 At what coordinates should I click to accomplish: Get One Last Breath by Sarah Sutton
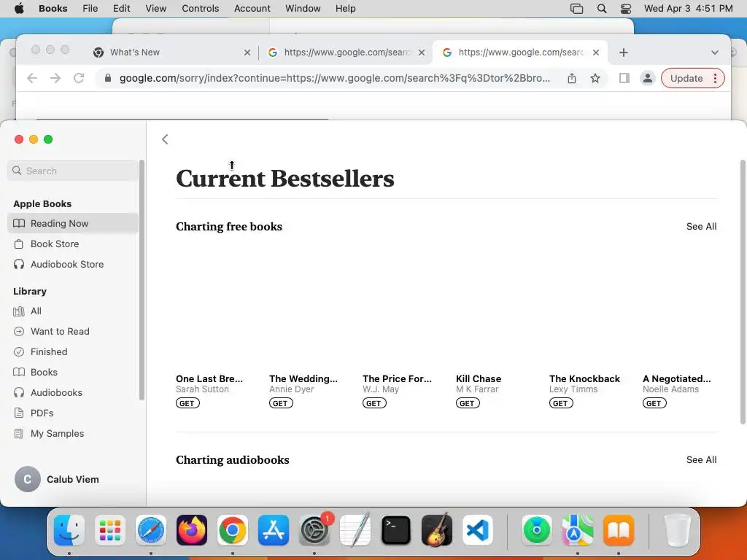(187, 403)
